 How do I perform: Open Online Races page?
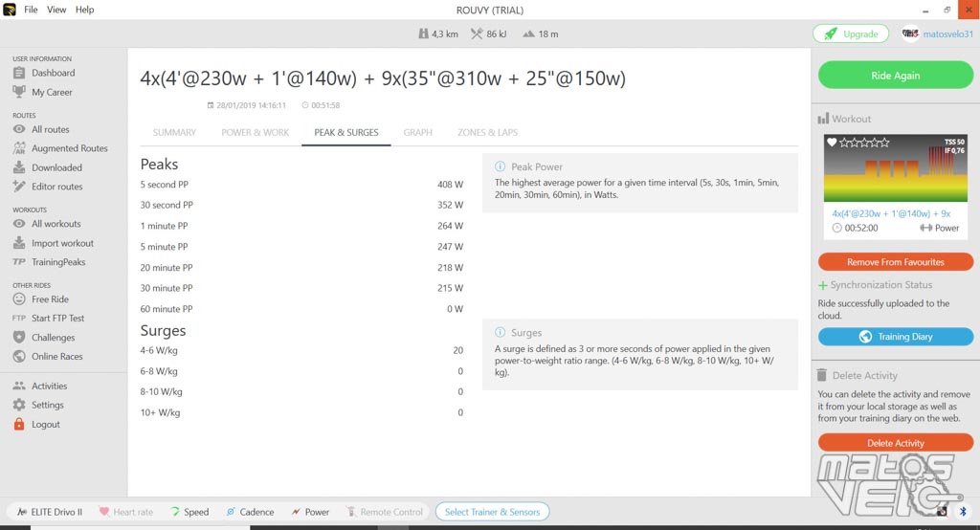(x=48, y=356)
